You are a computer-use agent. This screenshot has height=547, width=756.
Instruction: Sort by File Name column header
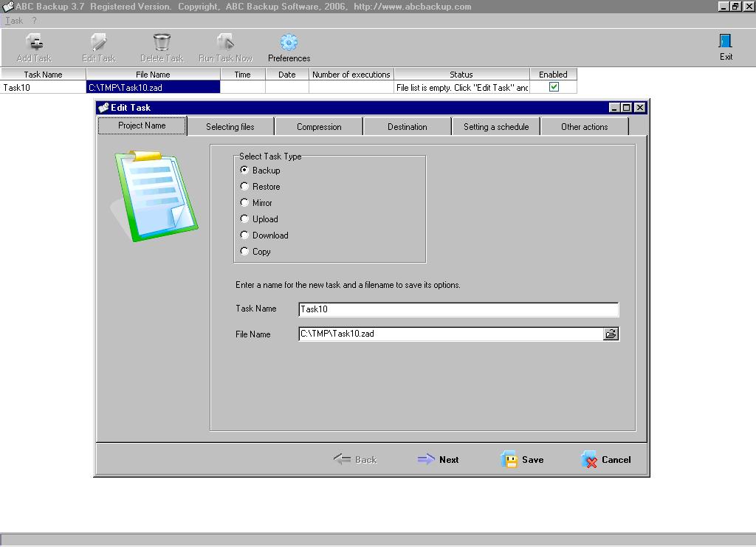click(153, 75)
